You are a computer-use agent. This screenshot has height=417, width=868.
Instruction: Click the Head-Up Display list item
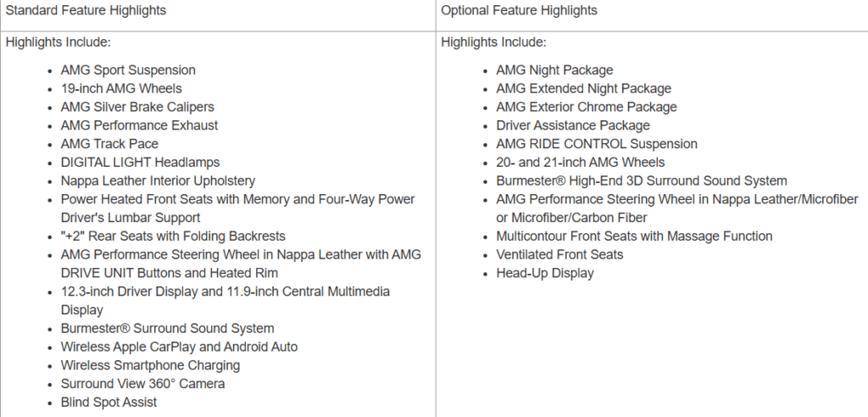pos(545,273)
